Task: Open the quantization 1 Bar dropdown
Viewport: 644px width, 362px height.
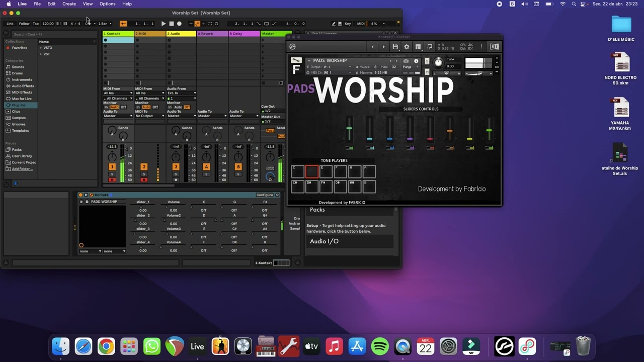Action: click(104, 24)
